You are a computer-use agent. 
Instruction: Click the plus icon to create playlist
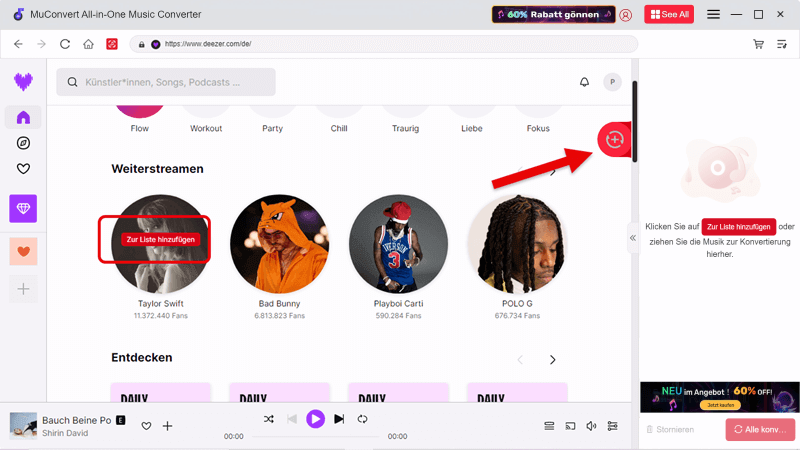coord(23,289)
